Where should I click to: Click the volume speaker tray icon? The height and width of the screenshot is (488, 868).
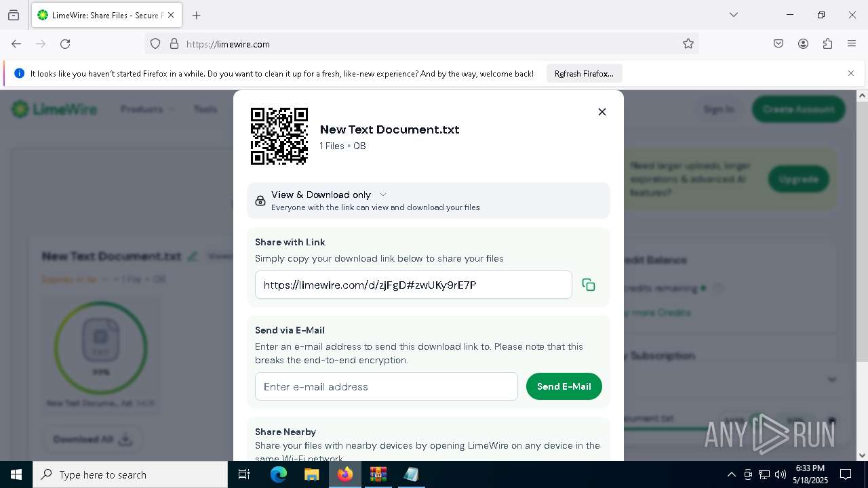pyautogui.click(x=781, y=474)
